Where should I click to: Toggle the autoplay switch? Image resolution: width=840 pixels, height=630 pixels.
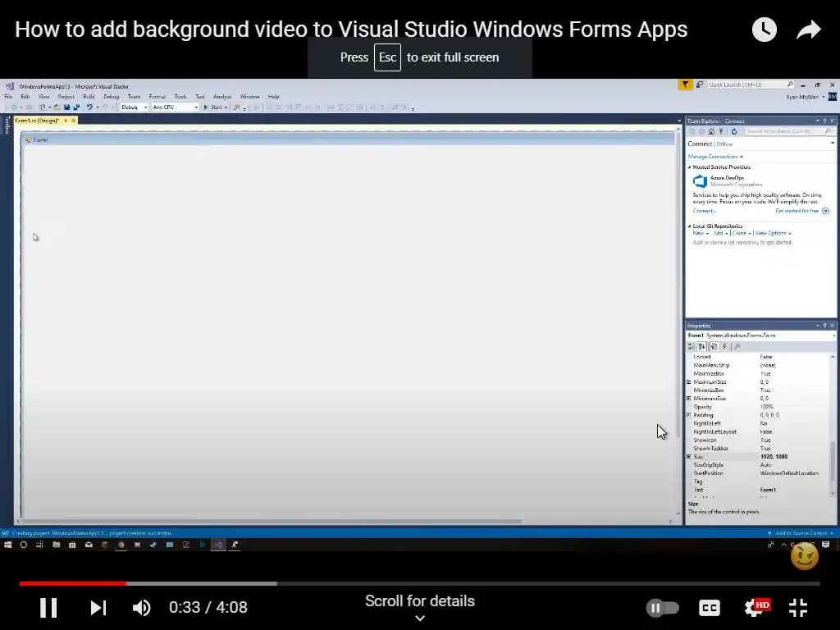point(662,608)
